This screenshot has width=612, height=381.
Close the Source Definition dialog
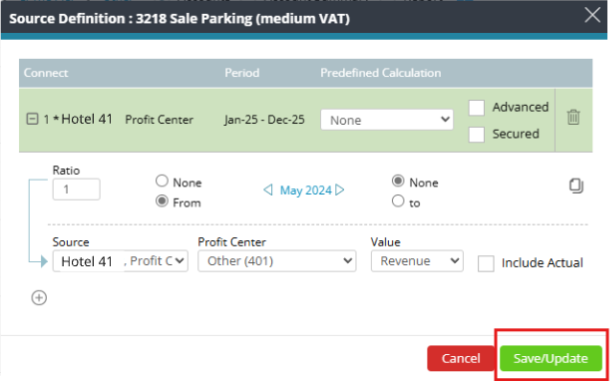tap(592, 16)
